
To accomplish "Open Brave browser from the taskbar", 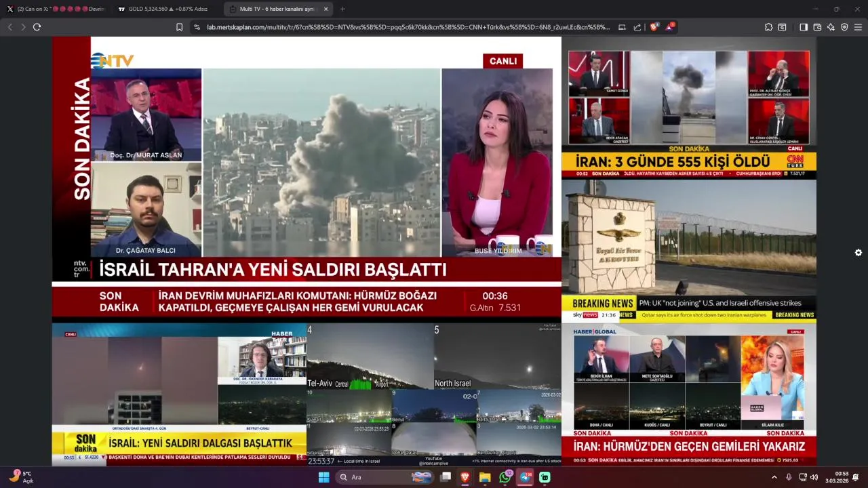I will coord(465,477).
